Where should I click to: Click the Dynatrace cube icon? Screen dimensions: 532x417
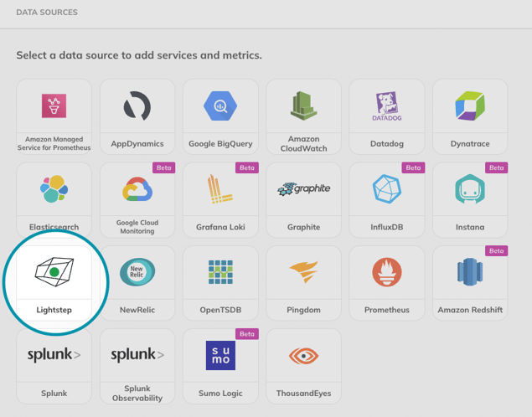pos(470,106)
